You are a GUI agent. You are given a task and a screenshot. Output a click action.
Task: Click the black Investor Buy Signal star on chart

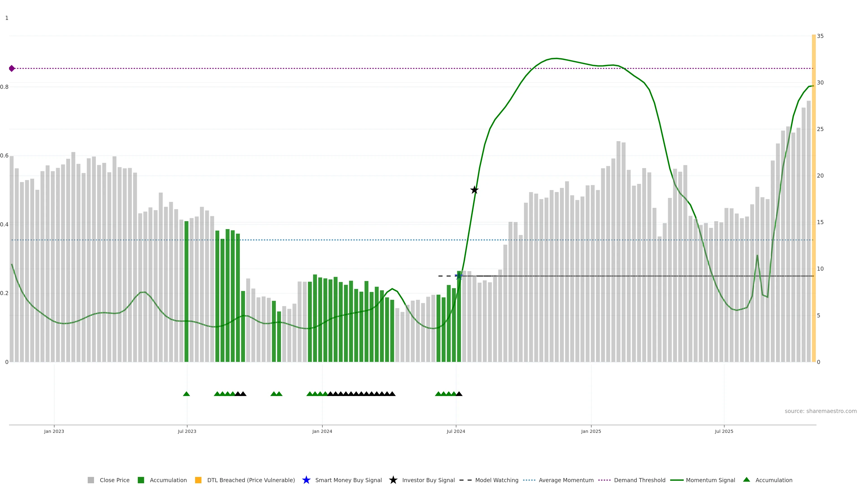pyautogui.click(x=474, y=190)
